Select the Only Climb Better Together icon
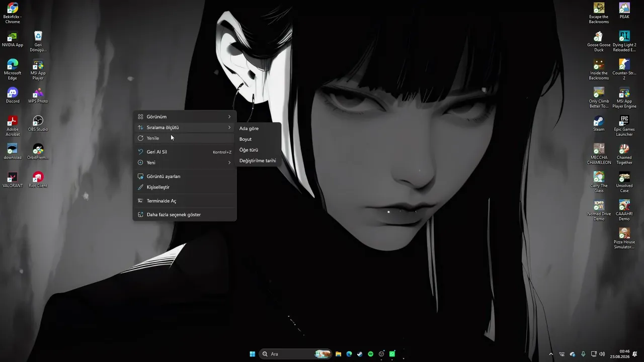 [x=599, y=98]
